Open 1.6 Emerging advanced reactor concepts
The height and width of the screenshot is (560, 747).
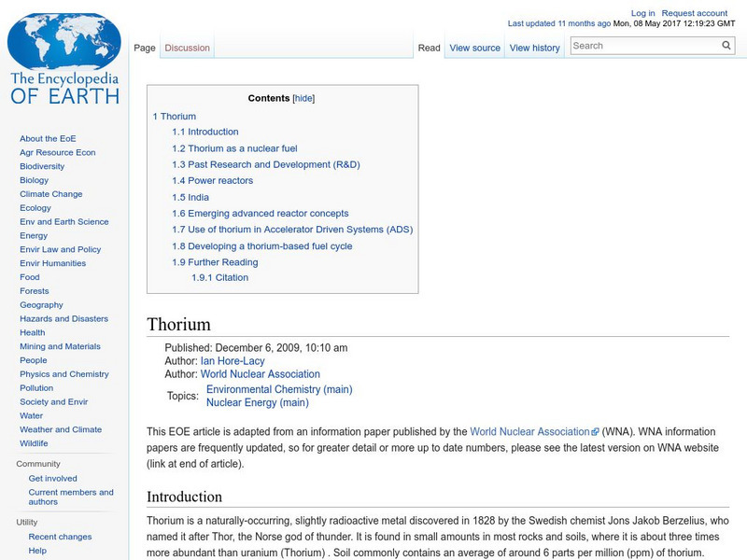(x=261, y=214)
